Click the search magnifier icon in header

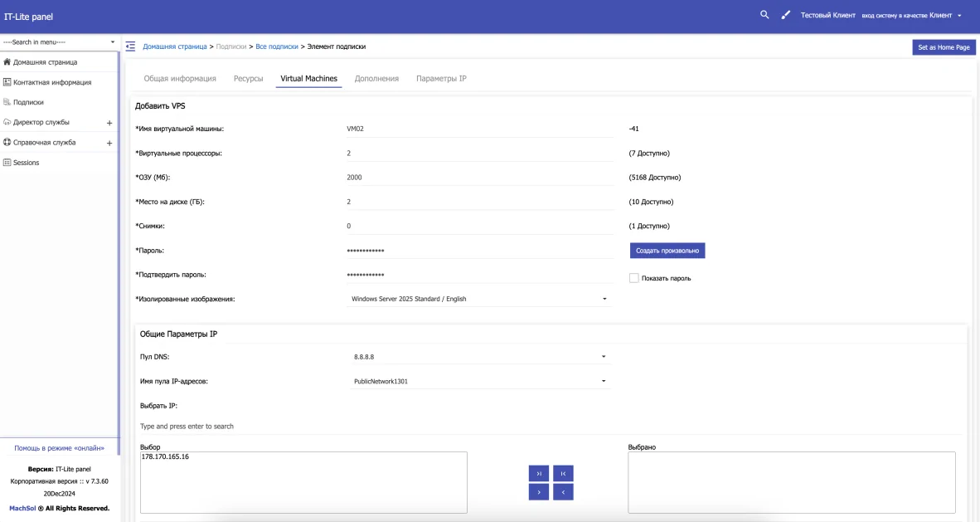(x=764, y=14)
